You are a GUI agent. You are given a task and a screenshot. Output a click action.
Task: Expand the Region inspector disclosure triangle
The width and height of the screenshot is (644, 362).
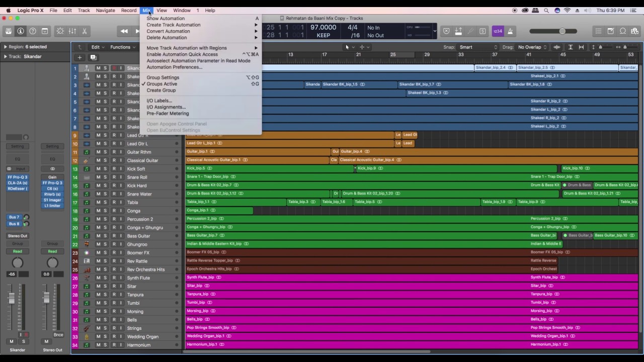pos(6,47)
